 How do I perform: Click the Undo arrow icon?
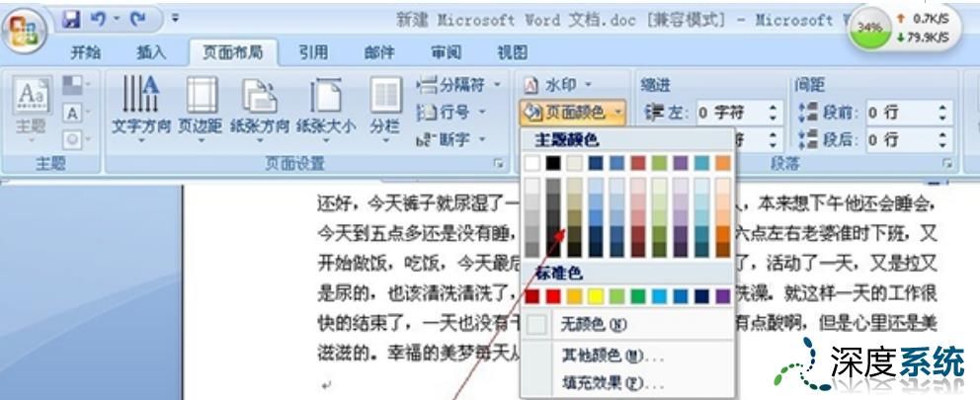(98, 20)
